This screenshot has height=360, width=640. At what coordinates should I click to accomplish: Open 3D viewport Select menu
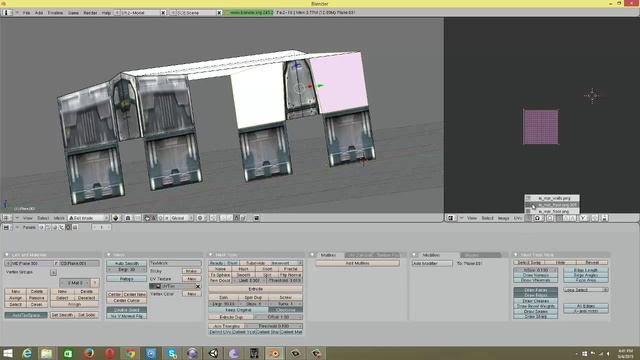pos(43,218)
